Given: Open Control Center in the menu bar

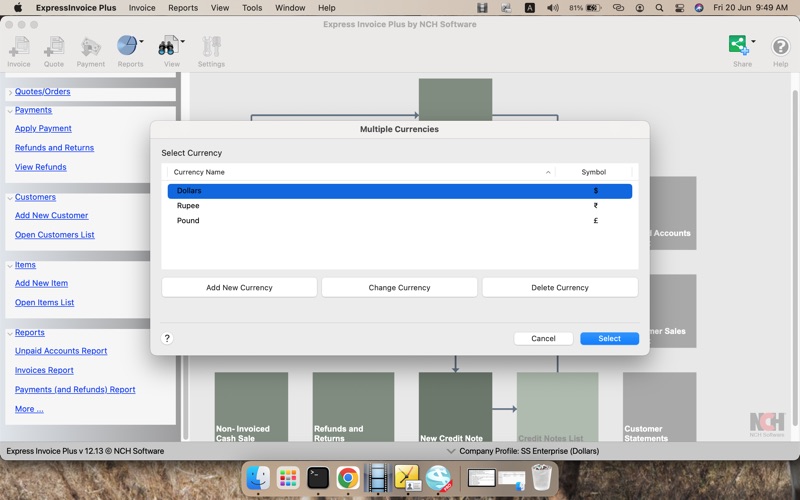Looking at the screenshot, I should [679, 8].
